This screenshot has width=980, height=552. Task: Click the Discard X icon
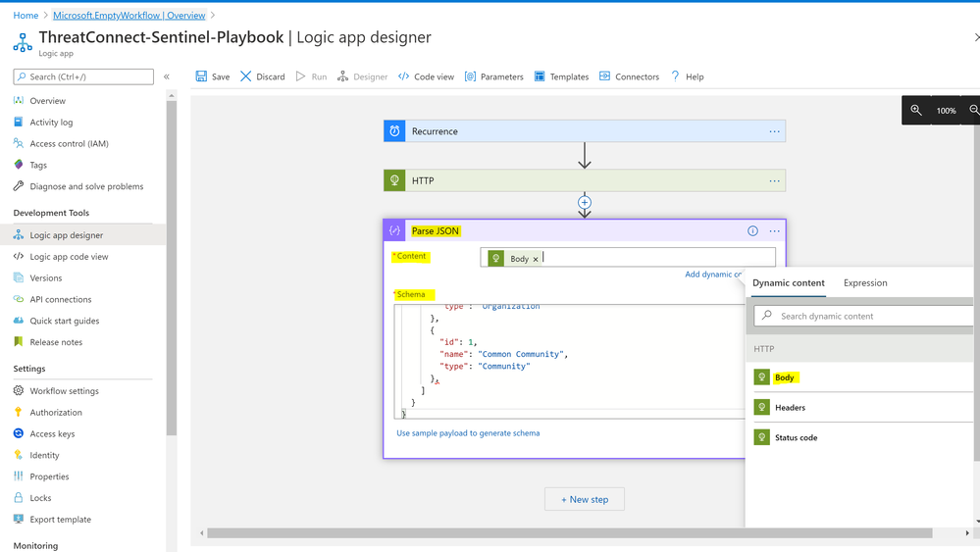[x=245, y=76]
